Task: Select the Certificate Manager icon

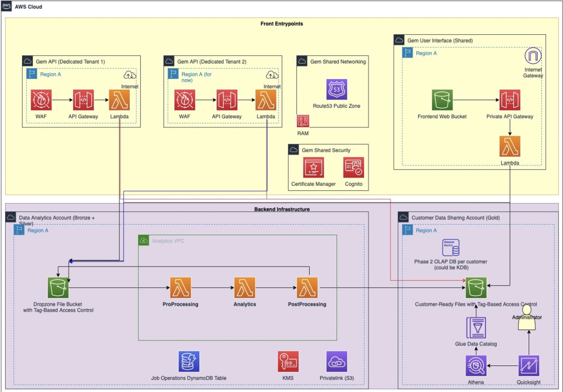Action: [x=314, y=168]
